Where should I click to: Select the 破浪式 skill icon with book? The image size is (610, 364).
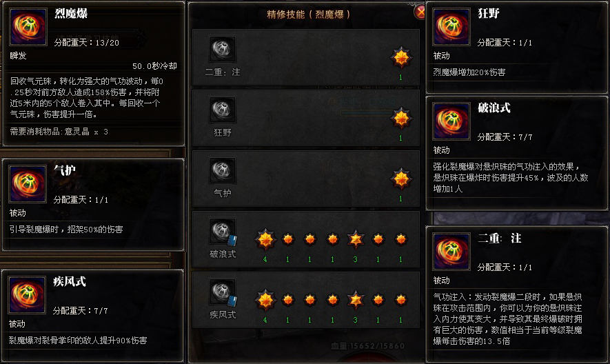coord(223,231)
